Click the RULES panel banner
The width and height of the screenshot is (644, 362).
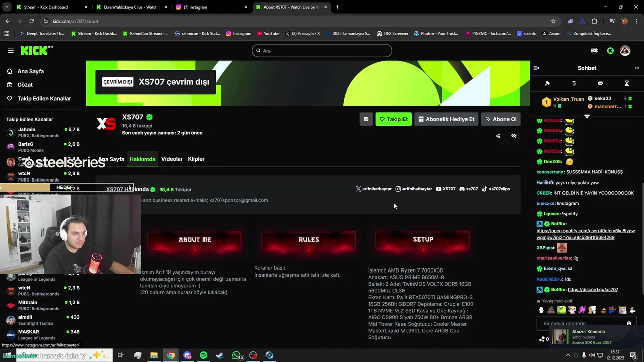pos(308,241)
